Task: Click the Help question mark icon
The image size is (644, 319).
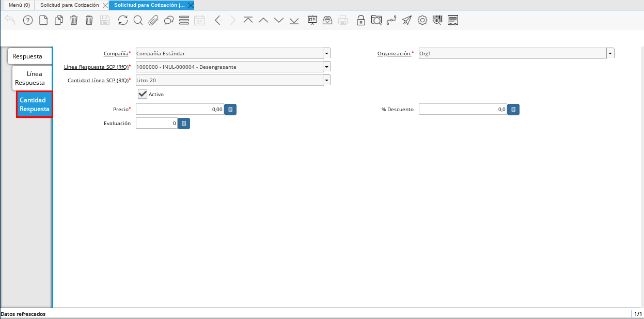Action: pos(28,20)
